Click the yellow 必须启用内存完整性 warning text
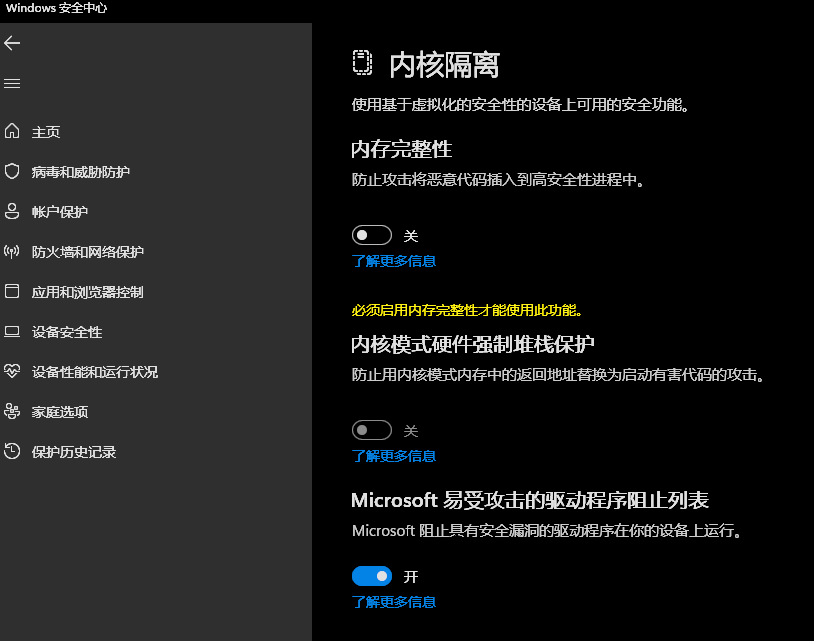This screenshot has height=641, width=814. click(x=467, y=310)
